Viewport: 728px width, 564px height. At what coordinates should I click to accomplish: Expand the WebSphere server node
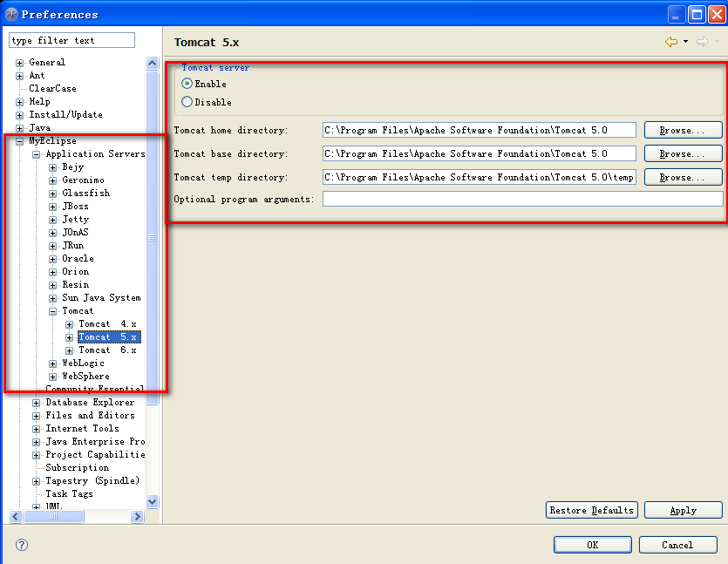[53, 377]
